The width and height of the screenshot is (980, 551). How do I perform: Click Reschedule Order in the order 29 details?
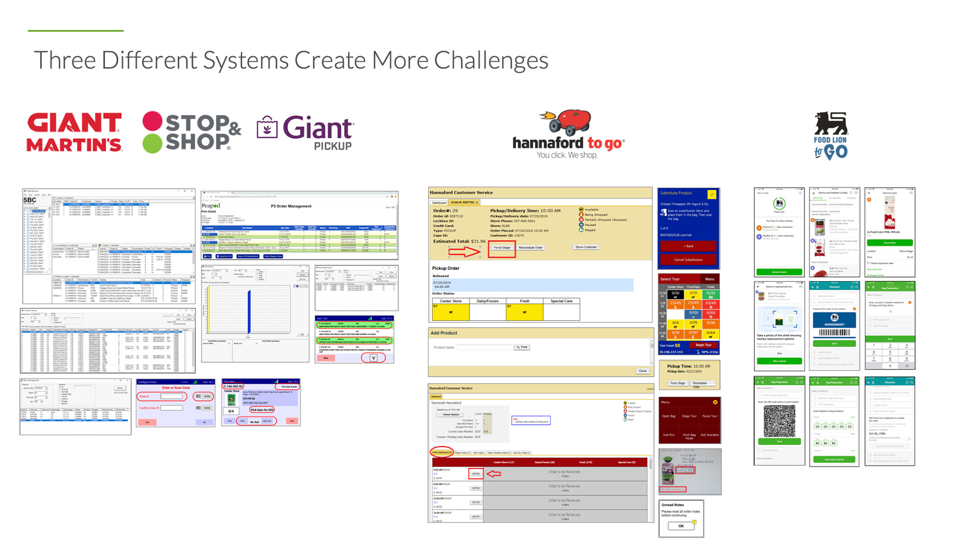click(531, 247)
